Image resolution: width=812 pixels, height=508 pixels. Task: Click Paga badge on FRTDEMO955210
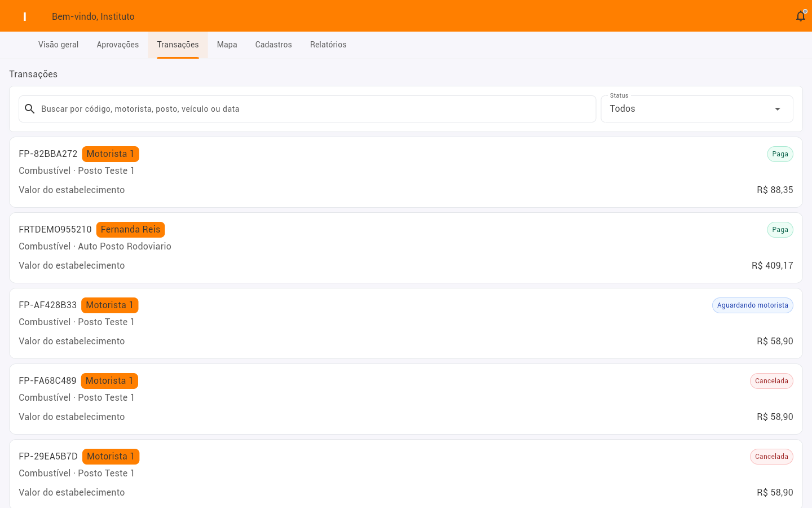tap(780, 230)
